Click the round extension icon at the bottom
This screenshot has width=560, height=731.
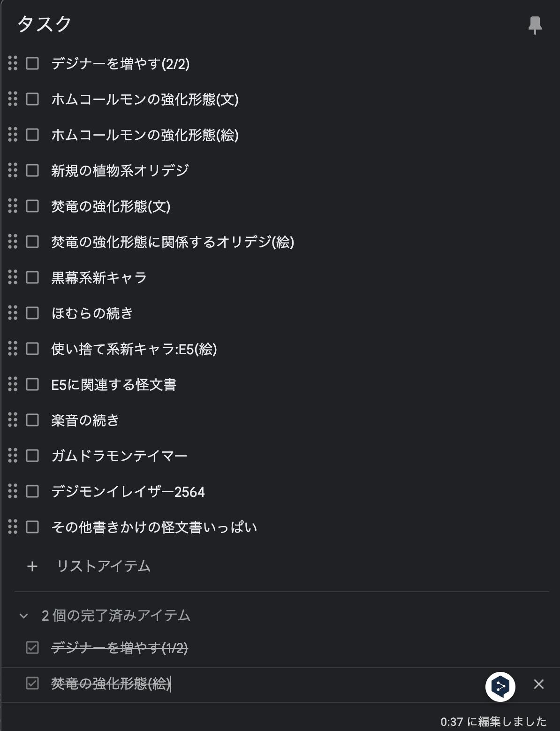point(500,686)
